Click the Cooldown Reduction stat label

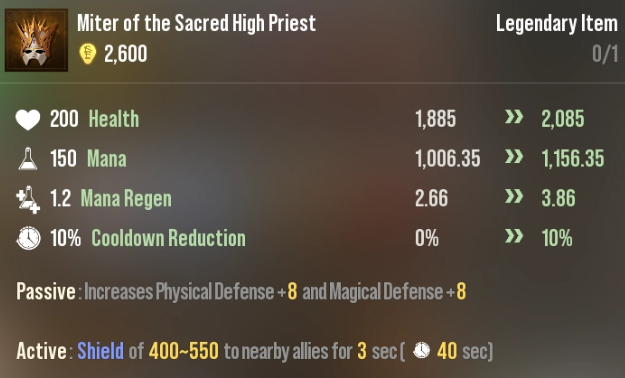pyautogui.click(x=169, y=238)
